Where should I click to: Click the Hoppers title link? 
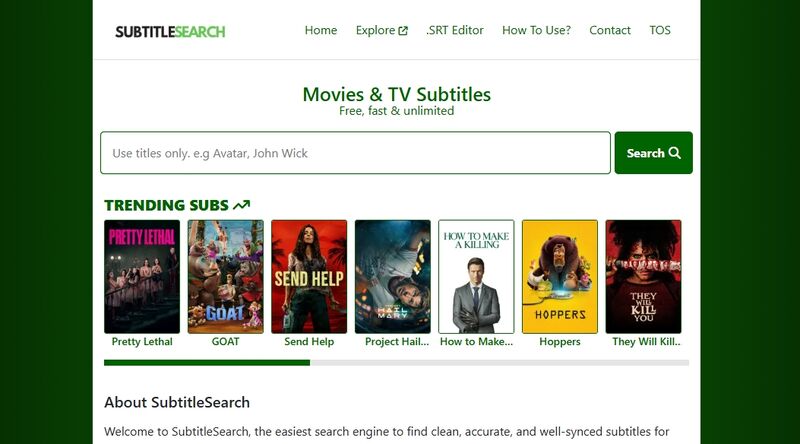(x=560, y=341)
